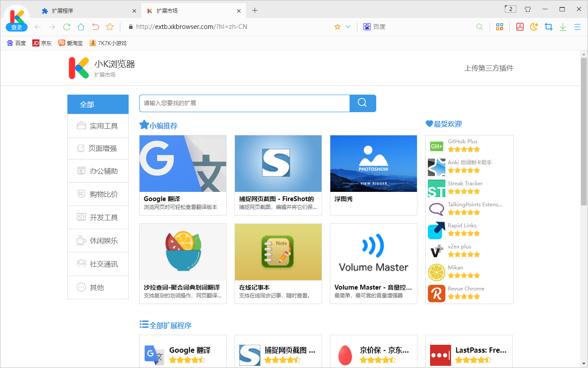Select the 开发工具 category
The height and width of the screenshot is (368, 588).
coord(98,217)
